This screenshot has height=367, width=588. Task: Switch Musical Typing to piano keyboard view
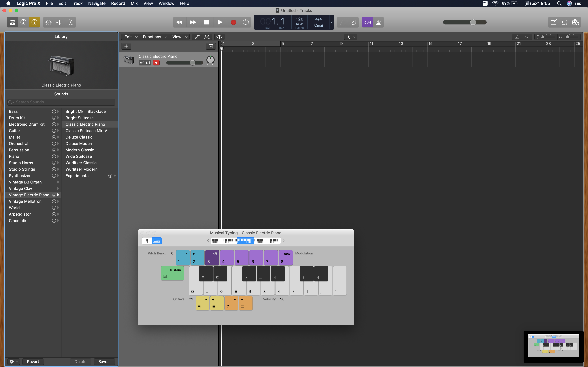point(147,241)
